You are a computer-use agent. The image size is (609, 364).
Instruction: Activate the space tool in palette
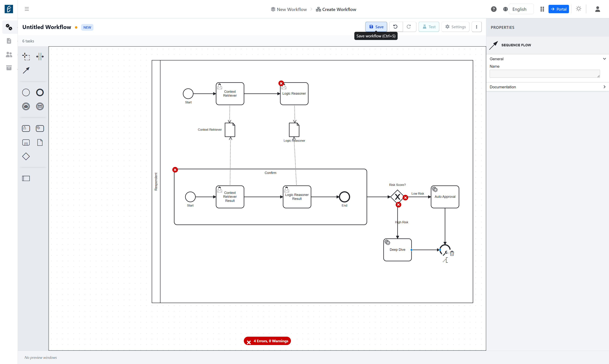point(40,56)
